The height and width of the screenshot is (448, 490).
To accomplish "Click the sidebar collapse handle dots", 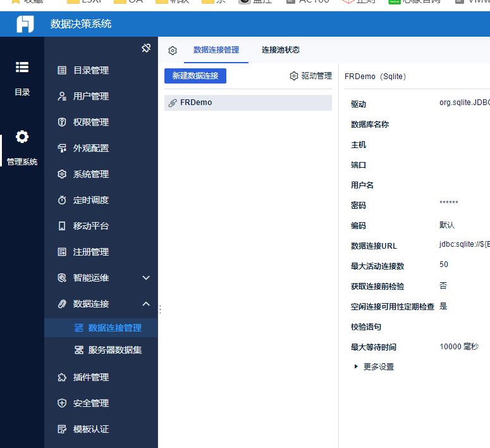I will click(160, 309).
